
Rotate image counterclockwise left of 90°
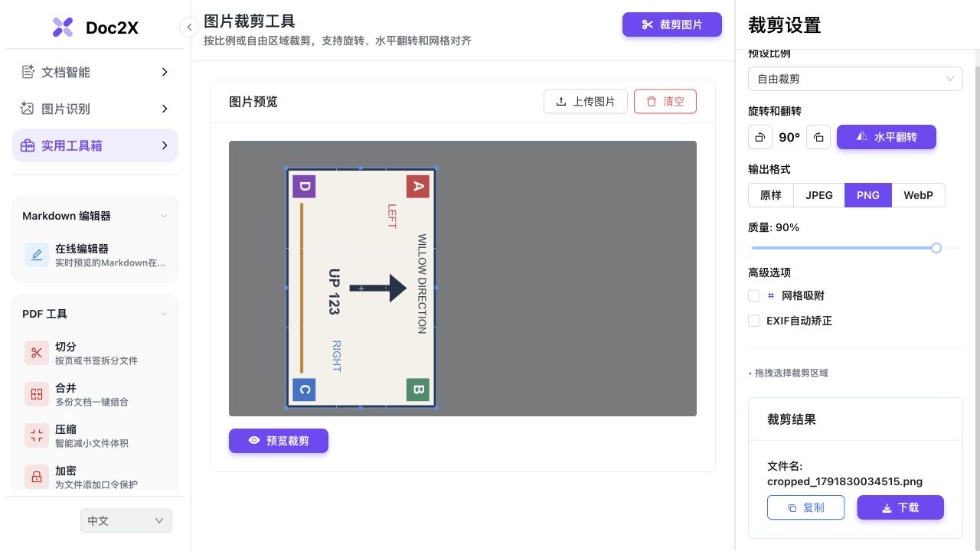tap(759, 137)
